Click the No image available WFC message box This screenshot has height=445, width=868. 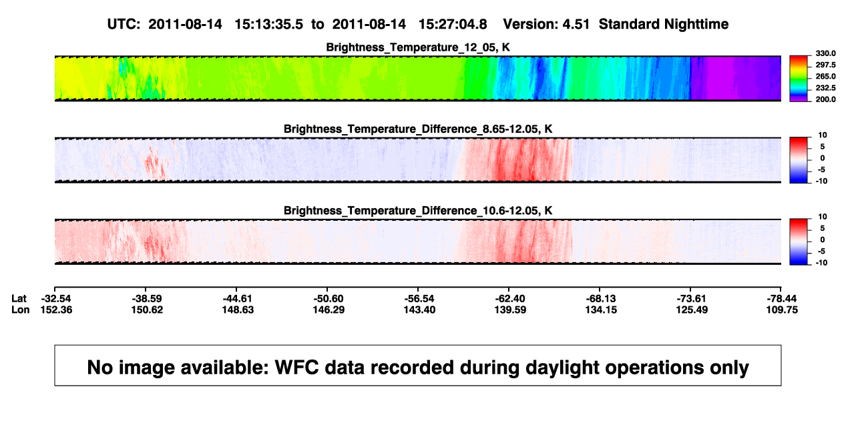coord(418,365)
